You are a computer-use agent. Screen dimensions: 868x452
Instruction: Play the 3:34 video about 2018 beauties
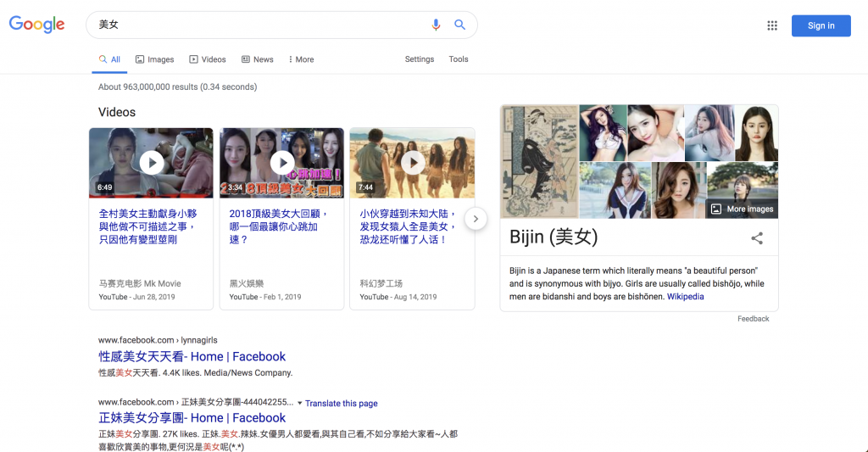click(281, 162)
